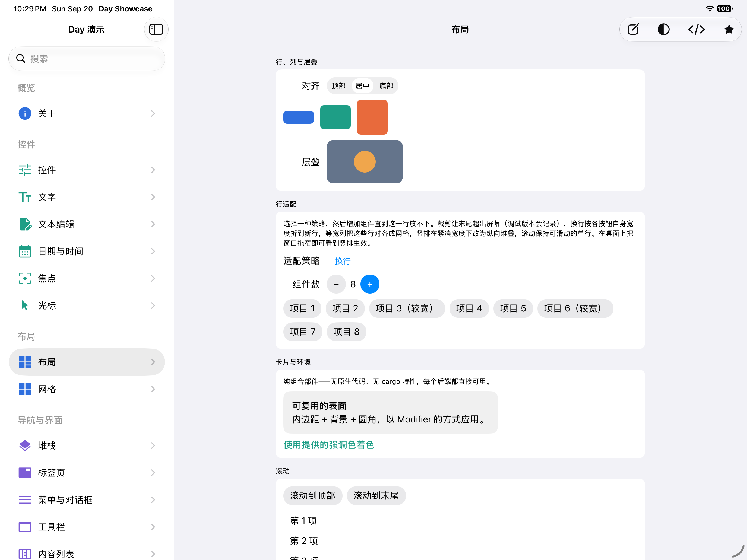
Task: Expand the 堆栈 row chevron
Action: pyautogui.click(x=153, y=446)
